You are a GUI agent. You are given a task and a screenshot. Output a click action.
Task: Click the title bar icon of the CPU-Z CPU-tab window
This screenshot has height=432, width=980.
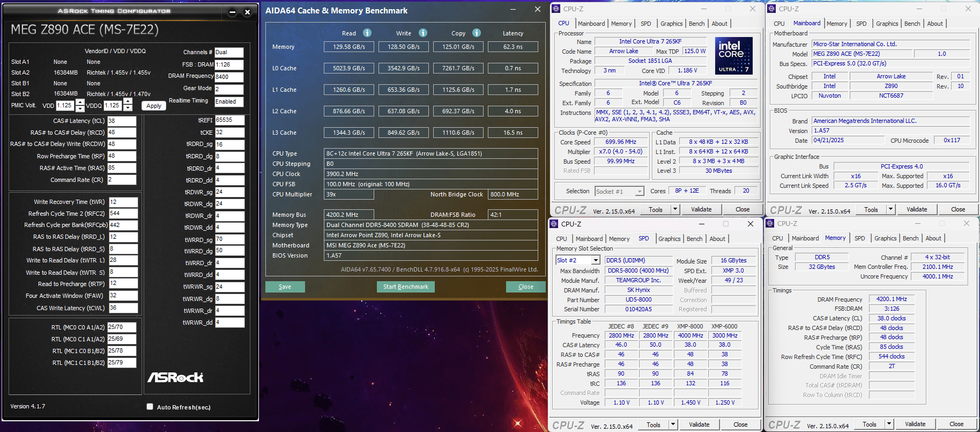tap(556, 9)
